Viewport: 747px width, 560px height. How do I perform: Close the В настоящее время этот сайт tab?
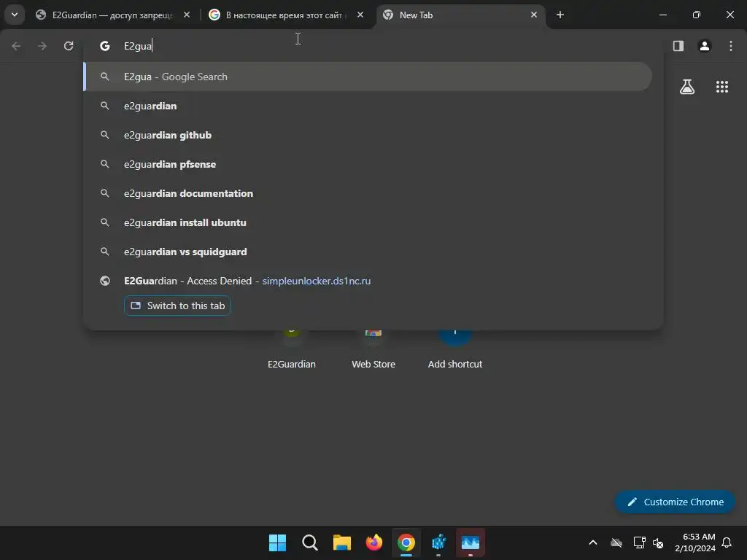point(360,15)
